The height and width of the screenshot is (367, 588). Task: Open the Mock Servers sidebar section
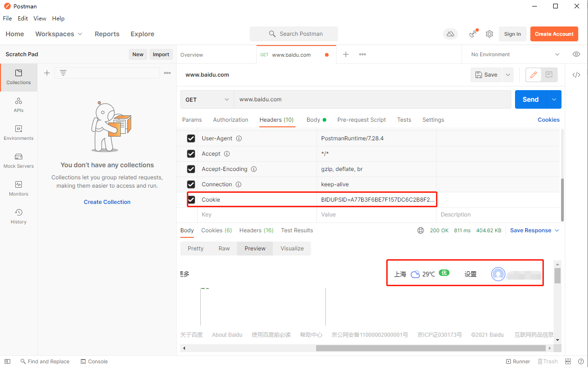(x=19, y=161)
